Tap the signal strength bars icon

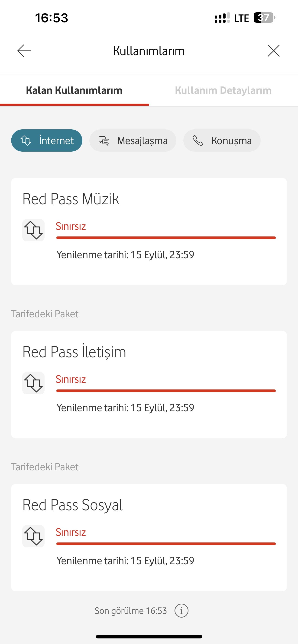[222, 18]
